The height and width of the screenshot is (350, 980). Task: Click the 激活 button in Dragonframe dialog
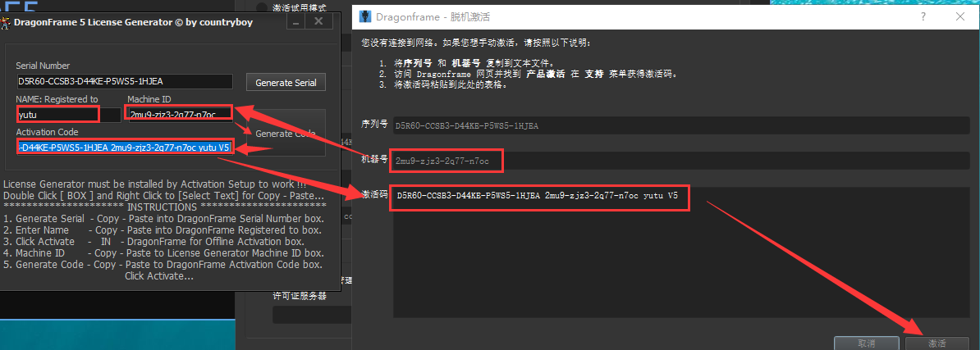(936, 343)
